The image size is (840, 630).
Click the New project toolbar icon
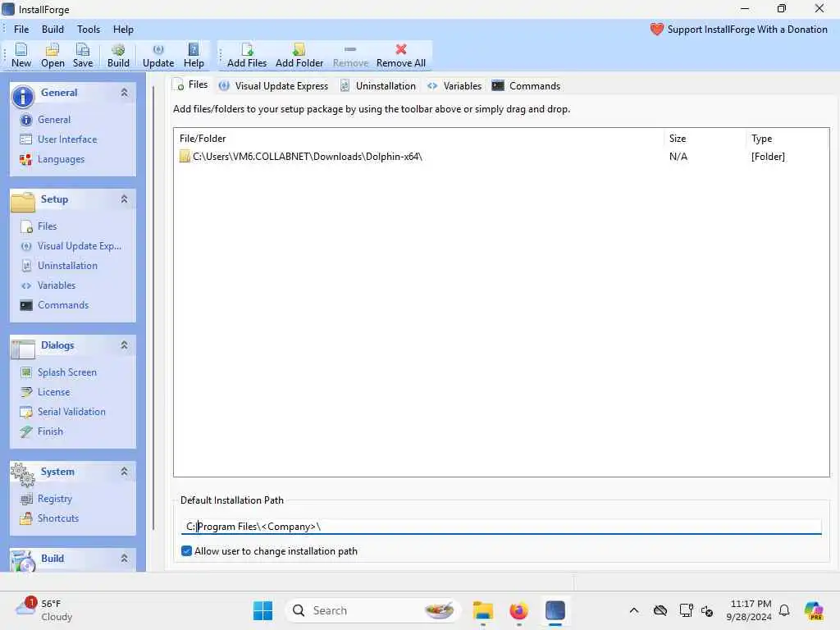tap(21, 55)
